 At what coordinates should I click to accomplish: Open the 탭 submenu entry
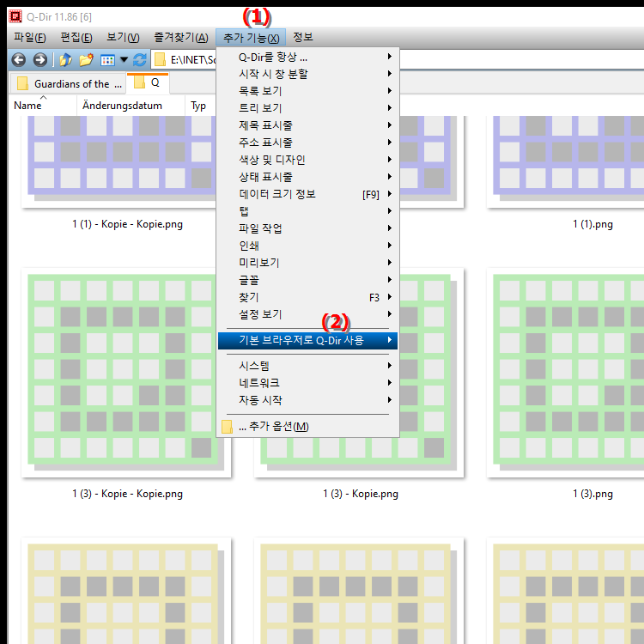tap(307, 211)
